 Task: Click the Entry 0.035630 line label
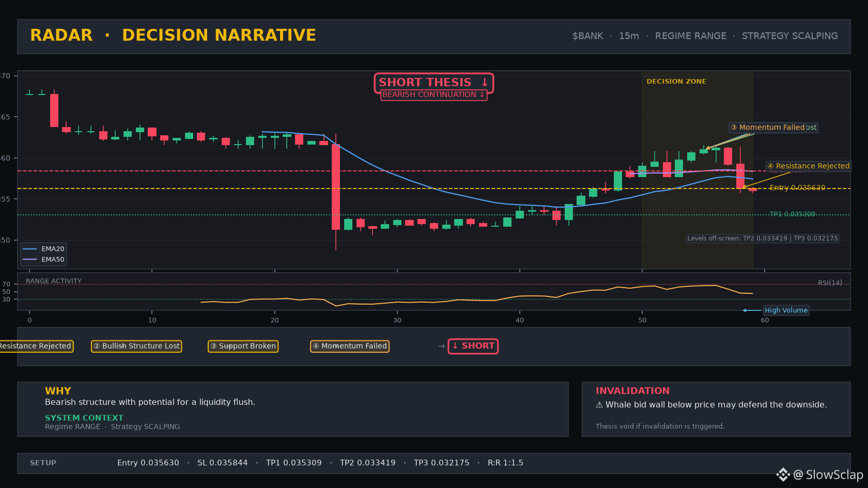(797, 187)
